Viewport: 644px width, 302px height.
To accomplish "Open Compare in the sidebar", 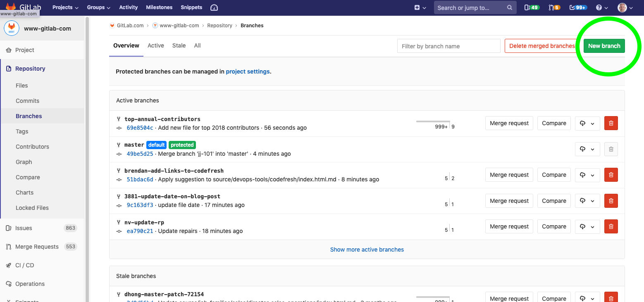I will [28, 177].
